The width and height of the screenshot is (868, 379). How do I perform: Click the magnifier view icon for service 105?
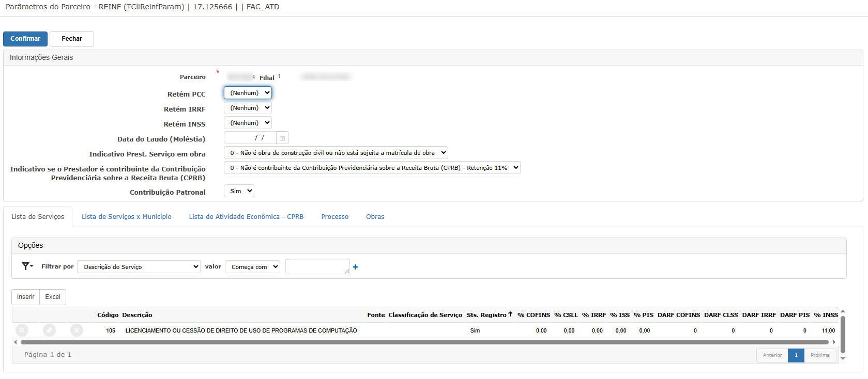click(22, 330)
